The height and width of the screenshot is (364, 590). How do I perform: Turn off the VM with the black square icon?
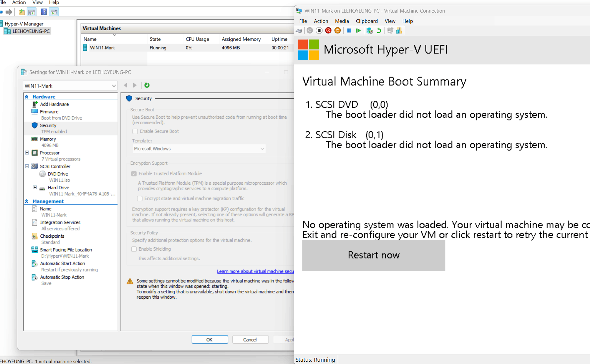coord(319,30)
